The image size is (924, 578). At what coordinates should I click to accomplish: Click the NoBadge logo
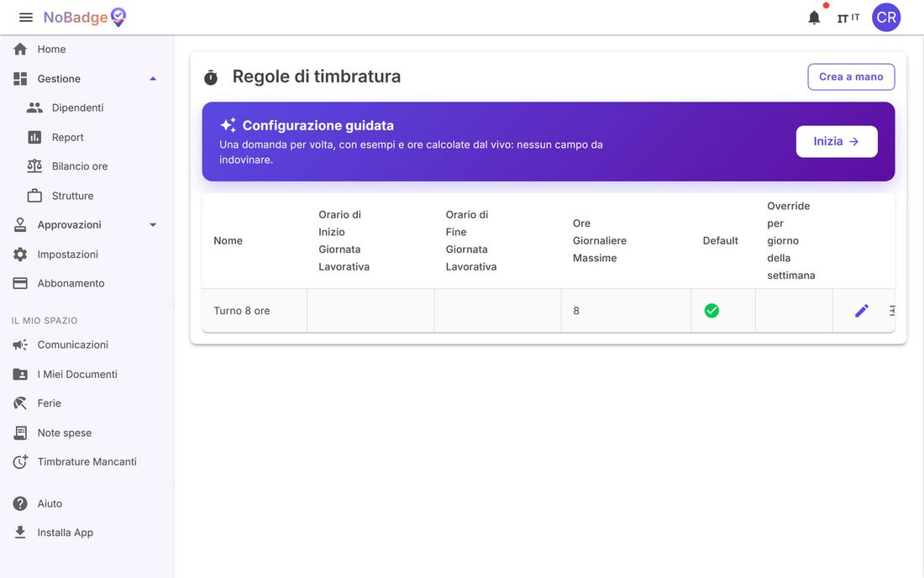[85, 18]
